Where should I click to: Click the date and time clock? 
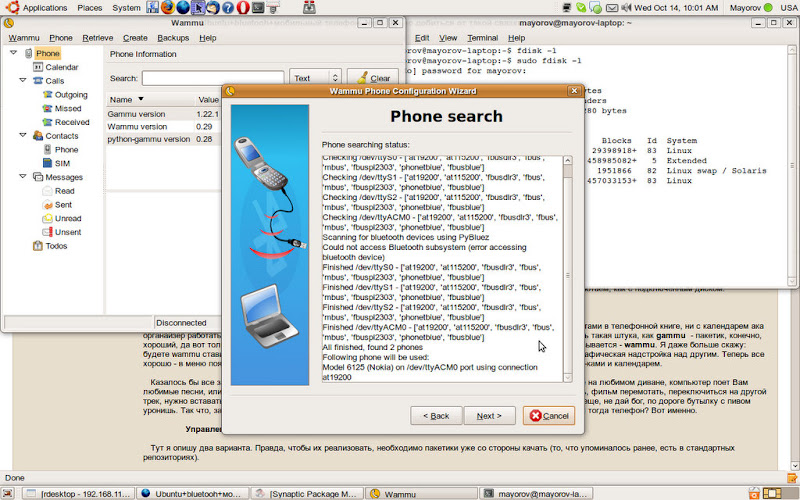676,8
